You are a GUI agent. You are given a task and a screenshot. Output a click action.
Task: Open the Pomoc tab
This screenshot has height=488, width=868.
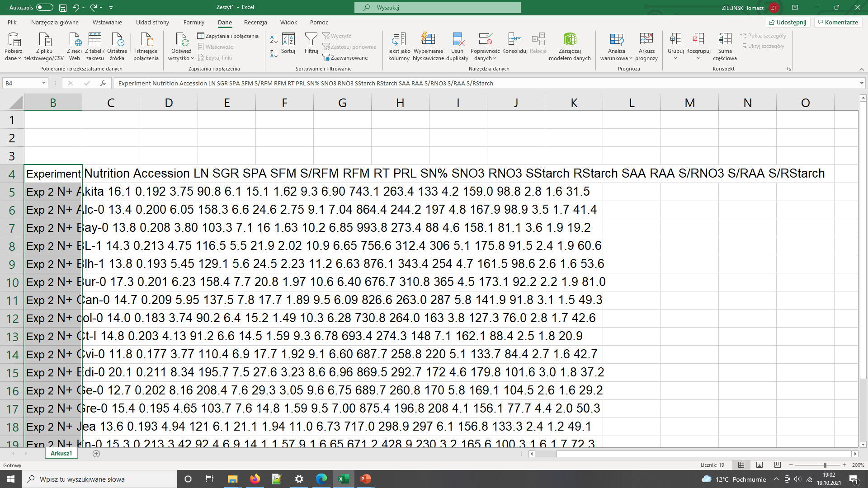319,22
